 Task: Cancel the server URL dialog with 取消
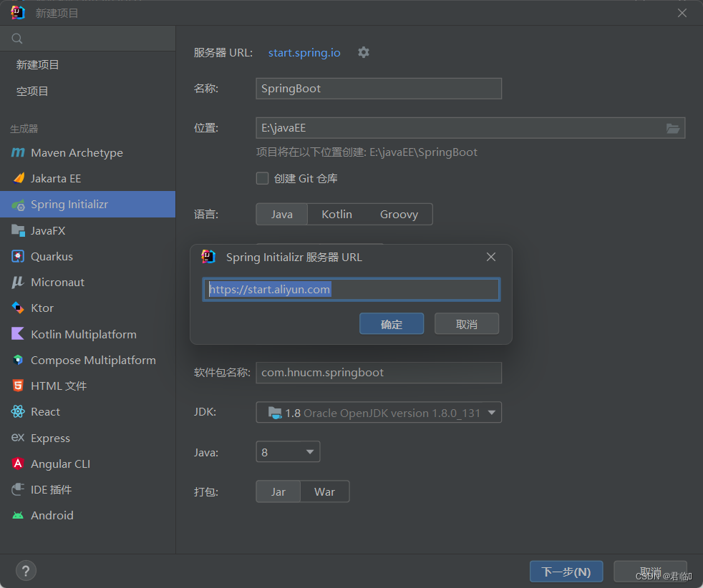pos(467,324)
